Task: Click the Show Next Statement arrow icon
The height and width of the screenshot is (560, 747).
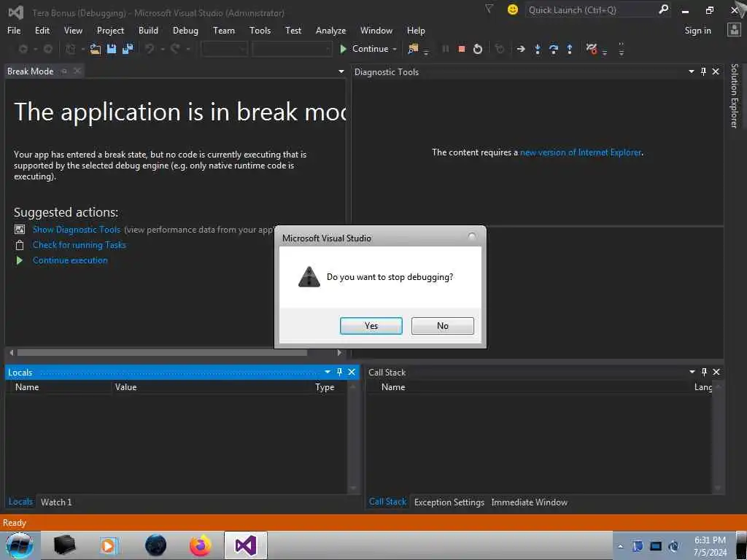Action: [x=521, y=49]
